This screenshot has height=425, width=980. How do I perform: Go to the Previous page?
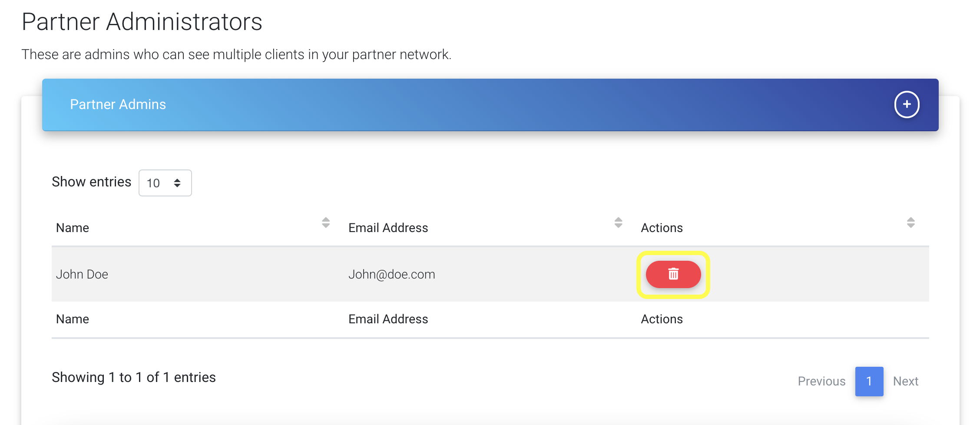click(821, 381)
